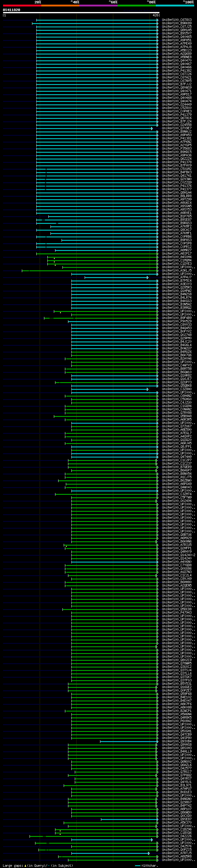Click the UniRef100_Q285R3 label
Screen dimensions: 197x868
pyautogui.click(x=177, y=287)
